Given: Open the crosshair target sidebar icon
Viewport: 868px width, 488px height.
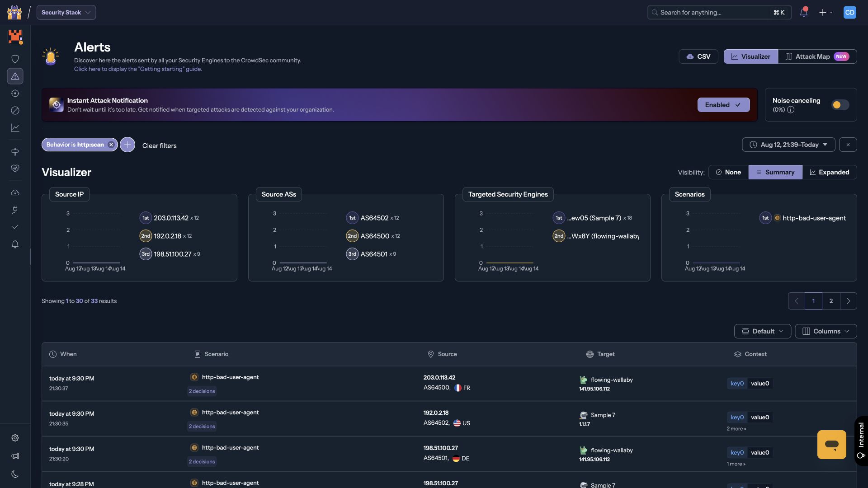Looking at the screenshot, I should pos(15,93).
